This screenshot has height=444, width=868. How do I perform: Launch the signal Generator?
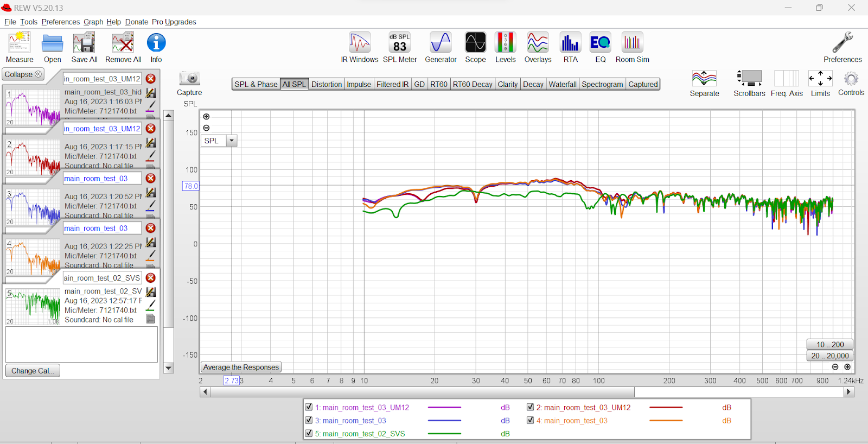(x=441, y=47)
